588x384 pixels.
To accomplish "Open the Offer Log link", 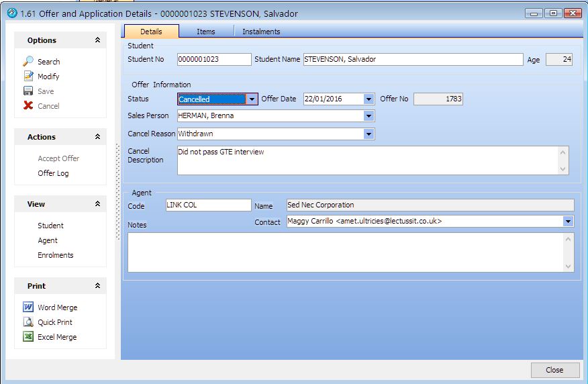I will tap(53, 173).
